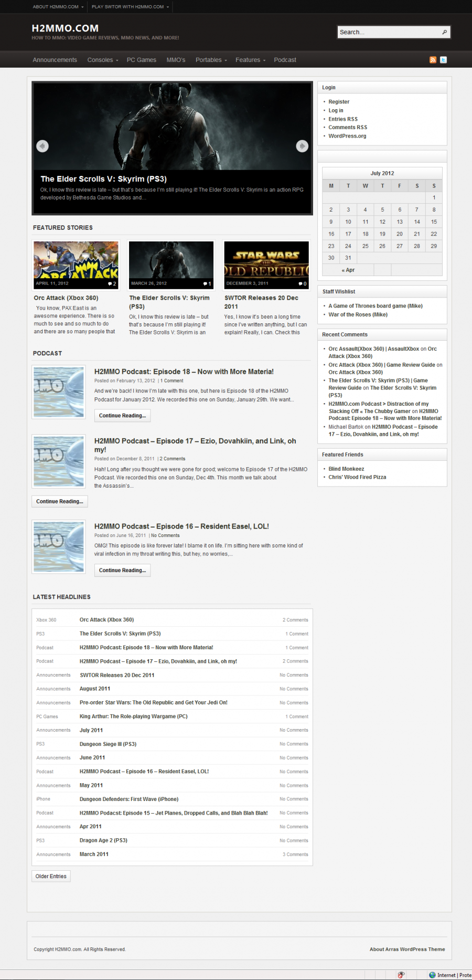Open the Podcast menu item
This screenshot has height=980, width=472.
pos(285,60)
